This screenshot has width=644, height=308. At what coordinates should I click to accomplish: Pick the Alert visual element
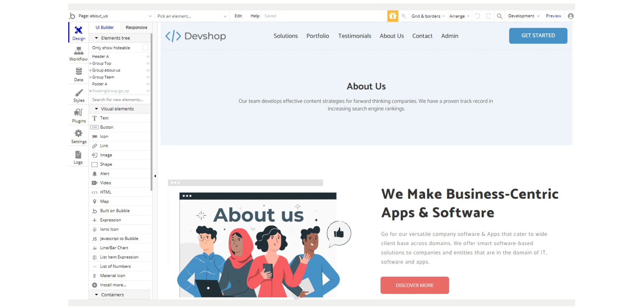click(120, 174)
